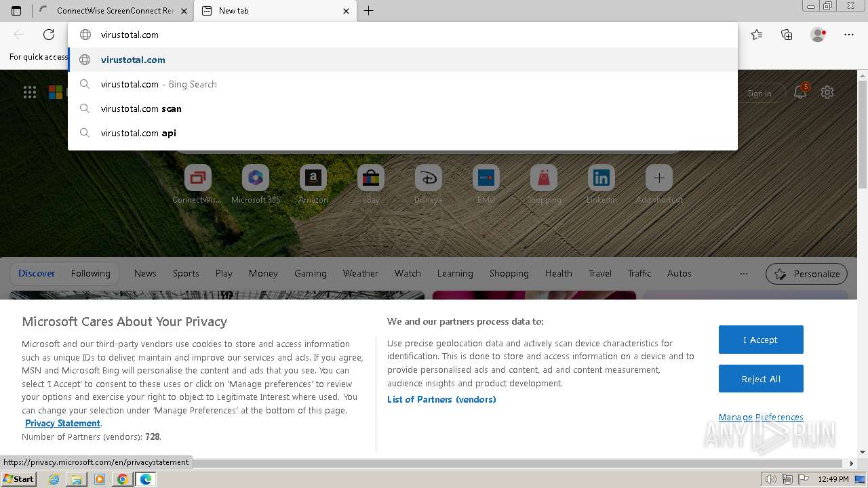Image resolution: width=868 pixels, height=488 pixels.
Task: Open the ConnectWise shortcut tile
Action: click(x=197, y=184)
